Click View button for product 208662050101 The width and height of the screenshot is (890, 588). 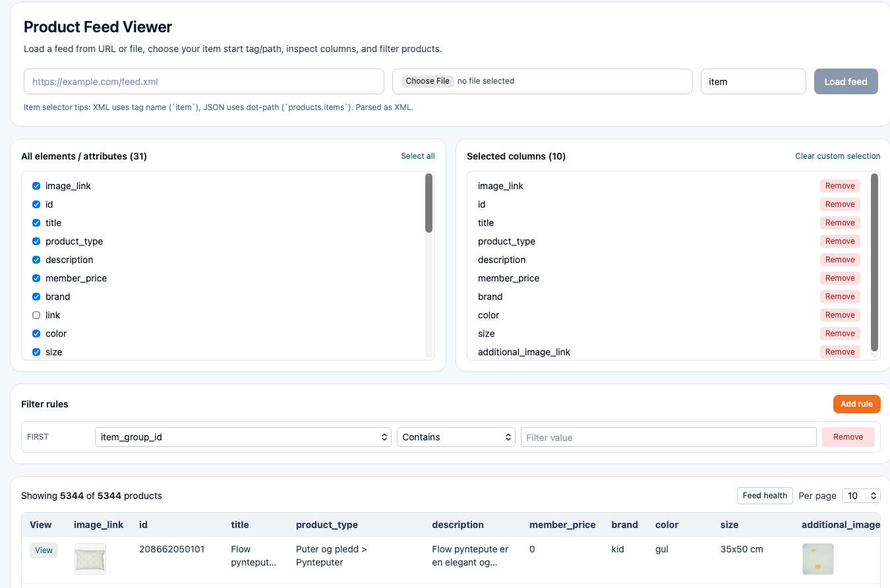click(x=44, y=550)
